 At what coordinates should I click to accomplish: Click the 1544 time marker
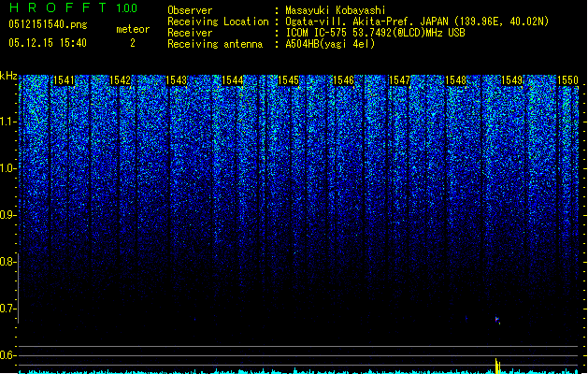pos(232,80)
